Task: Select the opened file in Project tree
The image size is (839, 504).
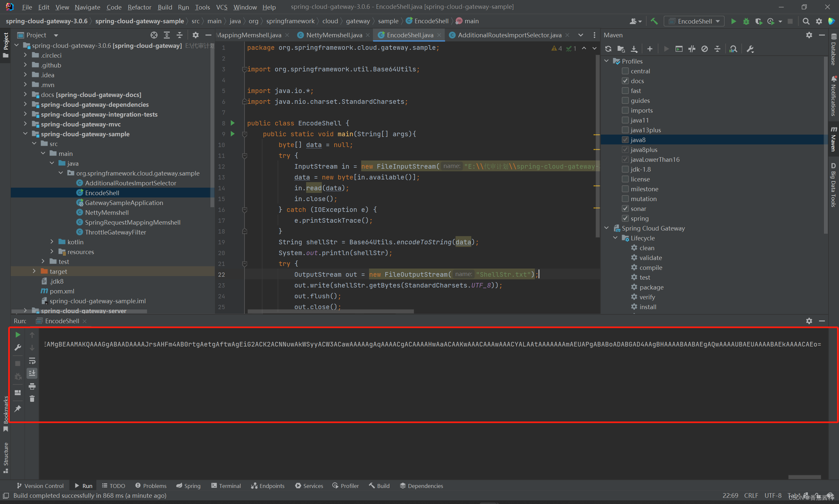Action: tap(154, 35)
